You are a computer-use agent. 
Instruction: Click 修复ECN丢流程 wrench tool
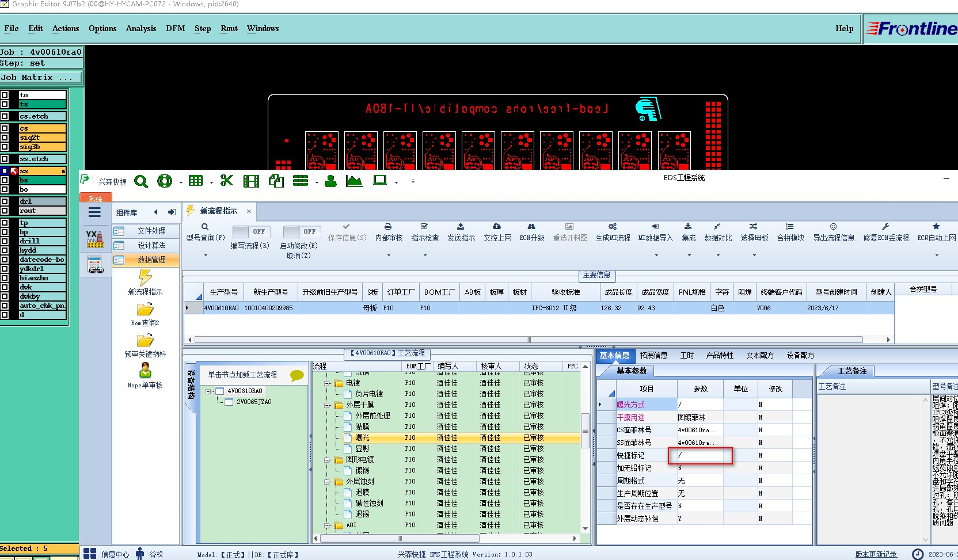pyautogui.click(x=885, y=233)
